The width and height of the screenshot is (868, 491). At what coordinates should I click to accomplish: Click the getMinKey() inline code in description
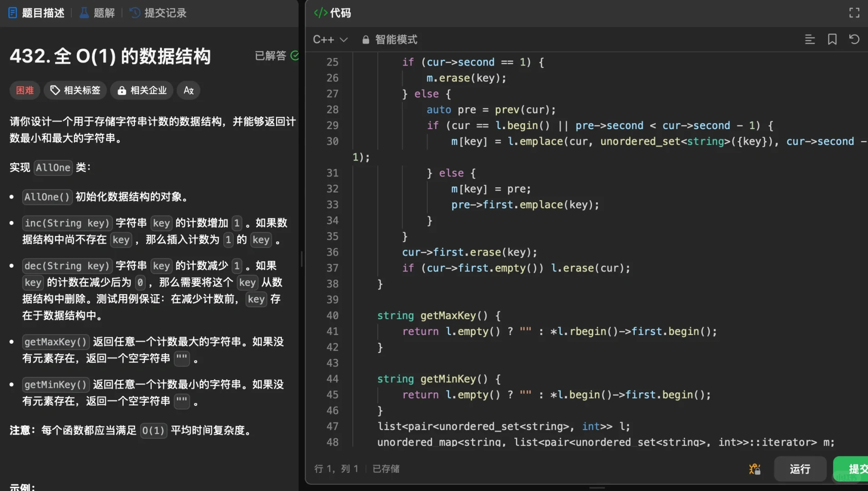point(55,385)
